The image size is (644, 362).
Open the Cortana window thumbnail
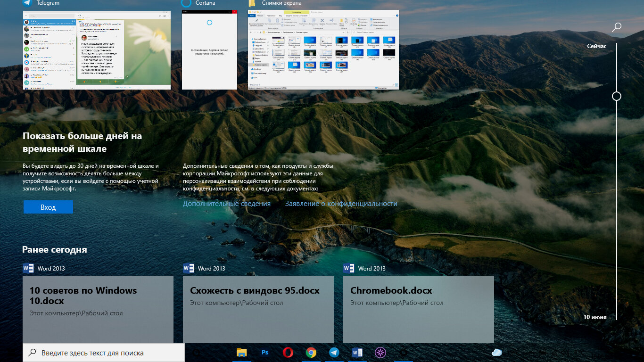[x=209, y=49]
